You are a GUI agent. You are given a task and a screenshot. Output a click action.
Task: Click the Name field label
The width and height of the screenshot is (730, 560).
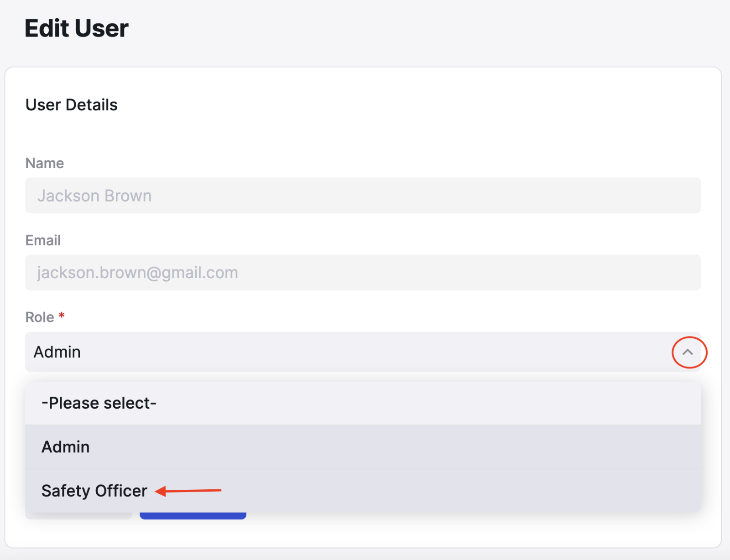(x=45, y=163)
